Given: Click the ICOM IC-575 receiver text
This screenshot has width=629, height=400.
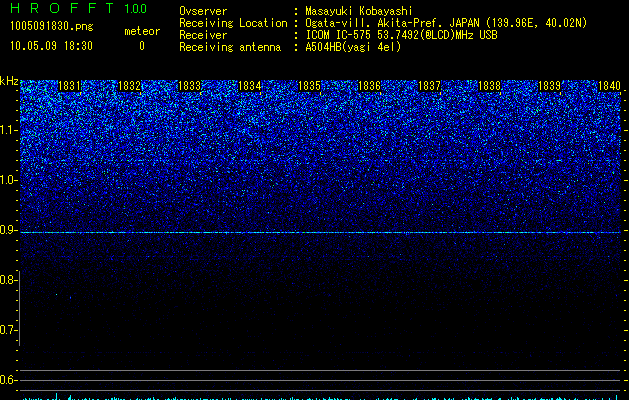Looking at the screenshot, I should (x=401, y=35).
